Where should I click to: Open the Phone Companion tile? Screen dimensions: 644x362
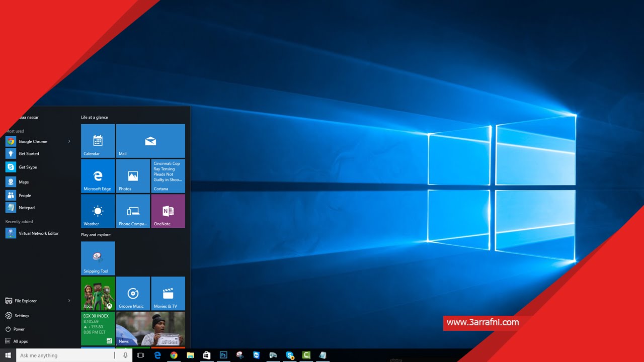click(133, 211)
